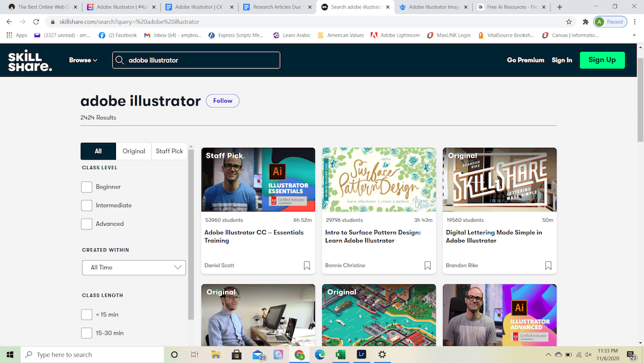Open Lightroom from the taskbar

pyautogui.click(x=361, y=355)
